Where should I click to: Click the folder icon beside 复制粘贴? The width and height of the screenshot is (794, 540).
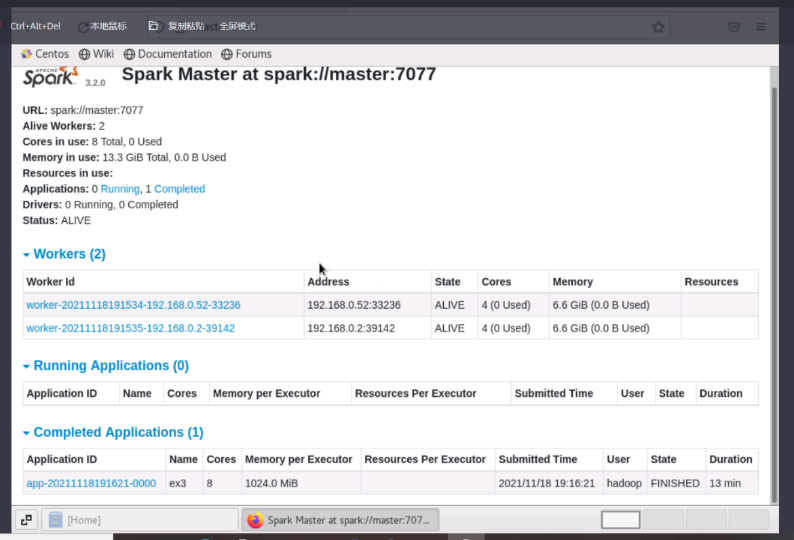(x=153, y=26)
